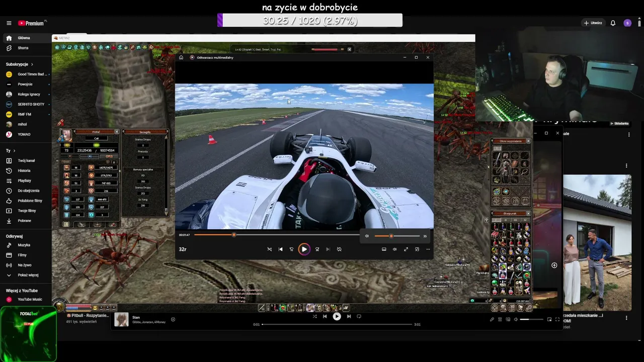The height and width of the screenshot is (362, 644).
Task: Go to previous track in media player
Action: [x=281, y=249]
